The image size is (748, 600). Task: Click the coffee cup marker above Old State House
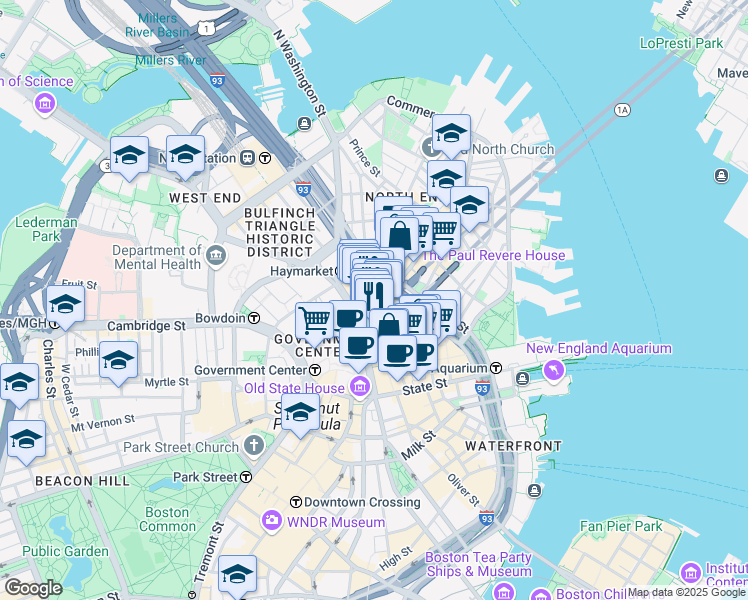tap(359, 349)
